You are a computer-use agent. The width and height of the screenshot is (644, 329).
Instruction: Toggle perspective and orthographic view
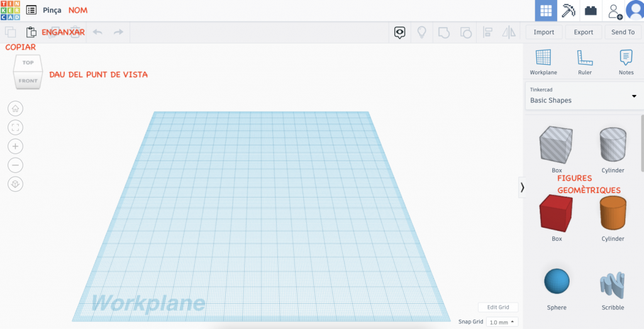16,184
